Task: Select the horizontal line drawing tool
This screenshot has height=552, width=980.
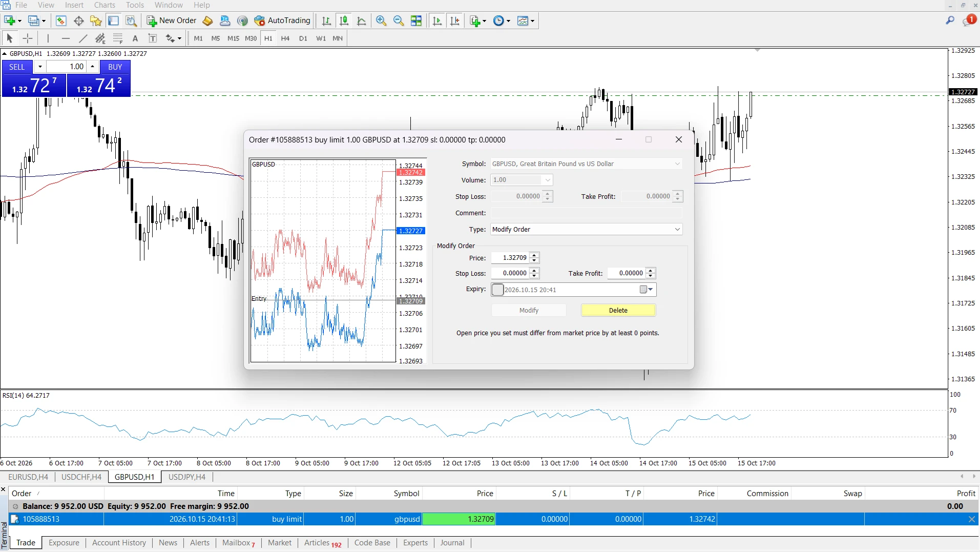Action: point(66,38)
